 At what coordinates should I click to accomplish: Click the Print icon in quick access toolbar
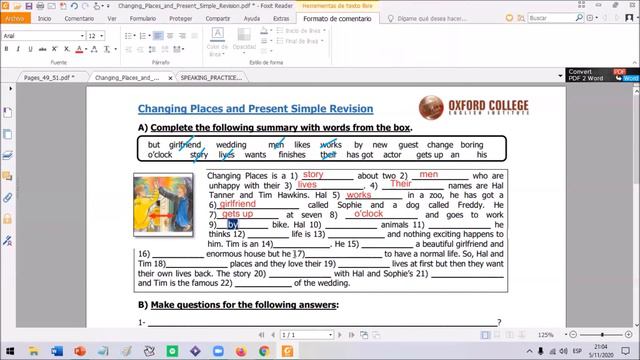tap(40, 6)
